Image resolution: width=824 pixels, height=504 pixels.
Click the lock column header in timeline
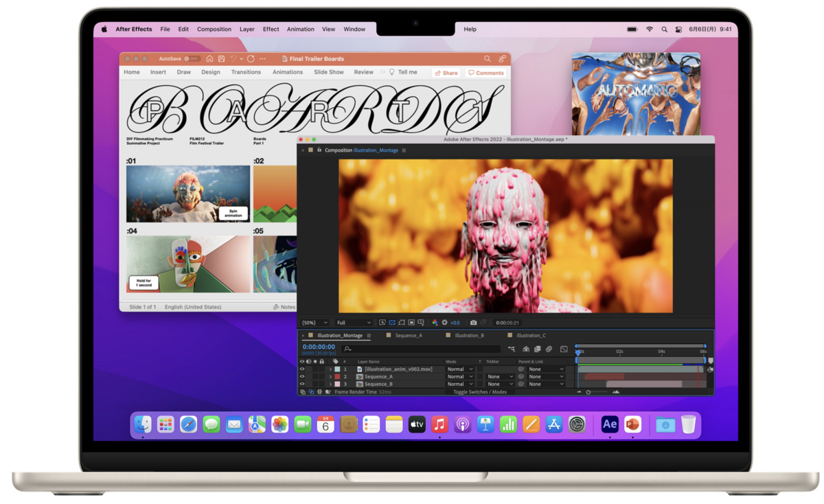point(321,362)
